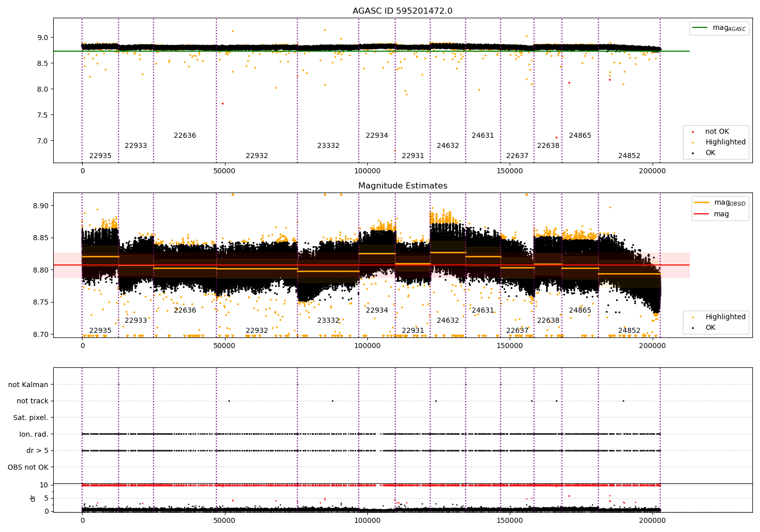Click OBSID label '24852' in the top plot
The height and width of the screenshot is (532, 760).
tap(629, 156)
